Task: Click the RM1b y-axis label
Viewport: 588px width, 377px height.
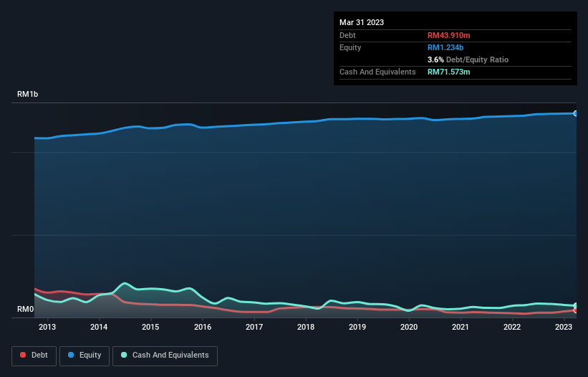Action: 29,95
